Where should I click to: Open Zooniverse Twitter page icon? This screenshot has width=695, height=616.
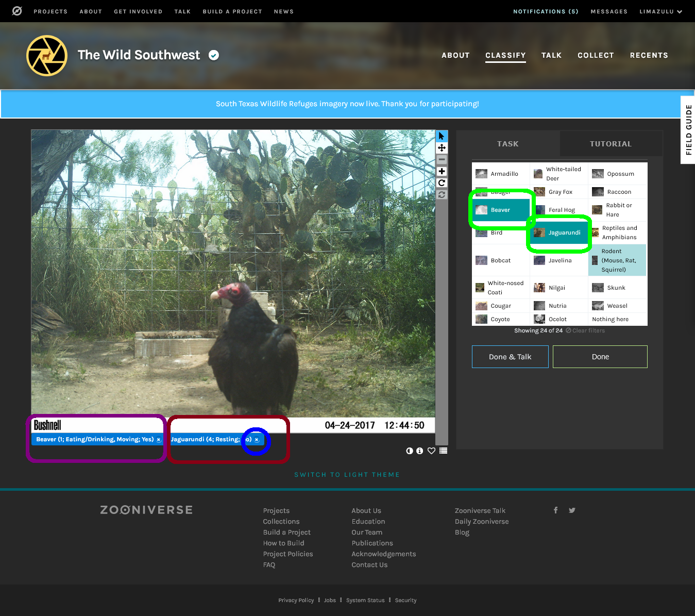coord(572,510)
